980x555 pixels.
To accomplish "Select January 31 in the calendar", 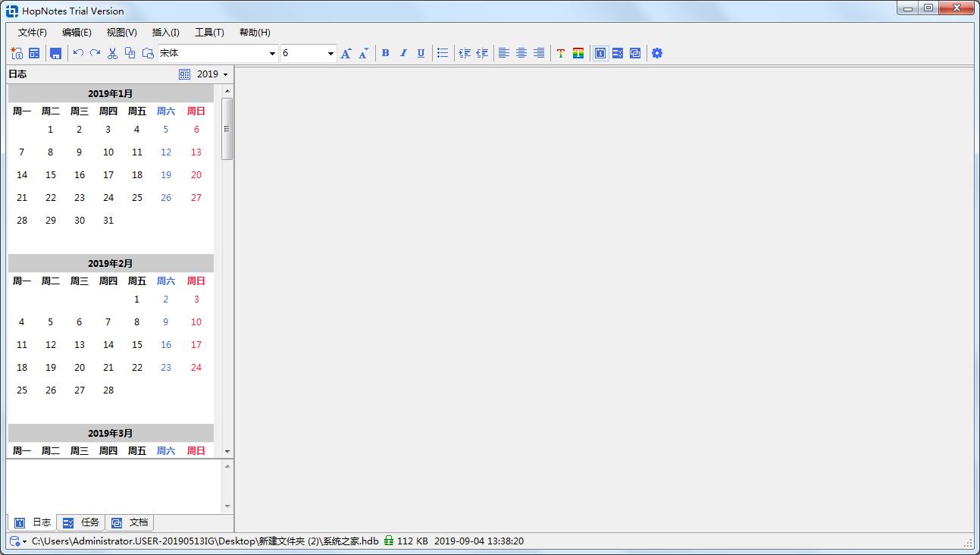I will click(x=108, y=221).
